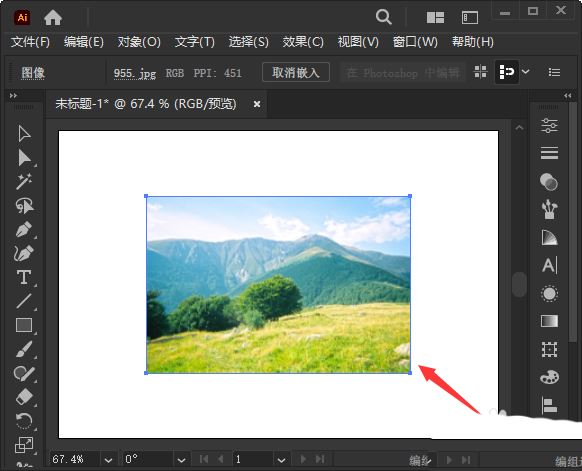
Task: Click the Home icon
Action: point(53,17)
